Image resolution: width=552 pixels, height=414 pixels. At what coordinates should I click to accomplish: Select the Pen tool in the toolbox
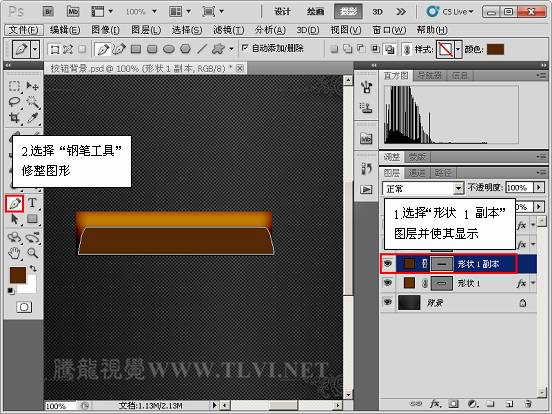click(15, 203)
